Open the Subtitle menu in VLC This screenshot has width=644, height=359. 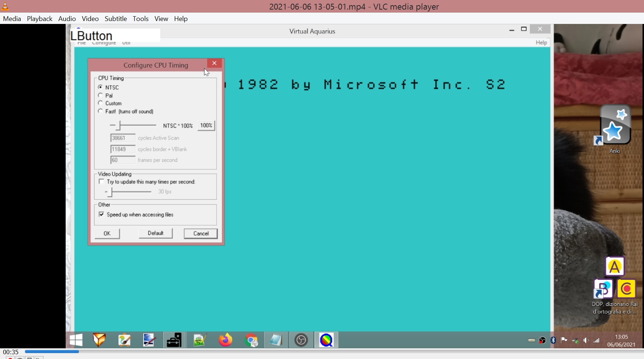pos(115,19)
